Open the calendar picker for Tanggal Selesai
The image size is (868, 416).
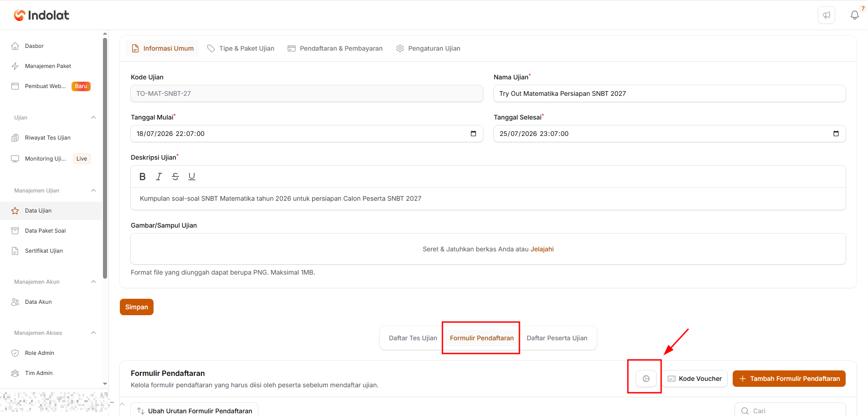(836, 134)
